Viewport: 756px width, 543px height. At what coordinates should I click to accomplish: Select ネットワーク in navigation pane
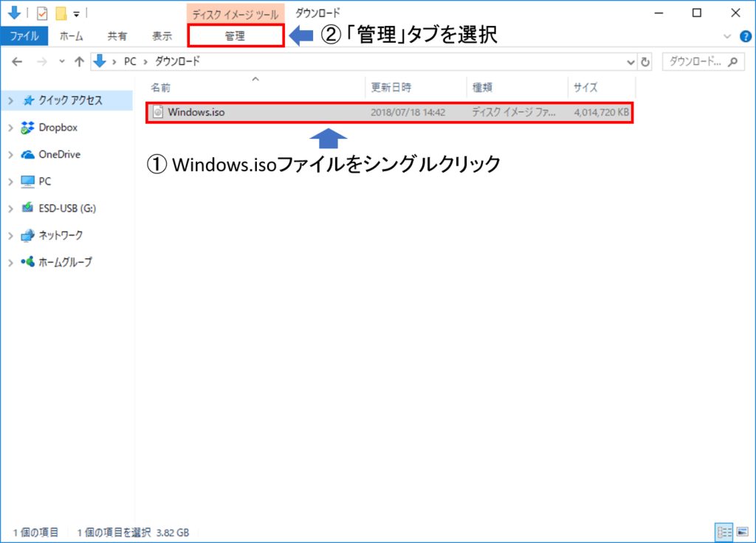61,235
